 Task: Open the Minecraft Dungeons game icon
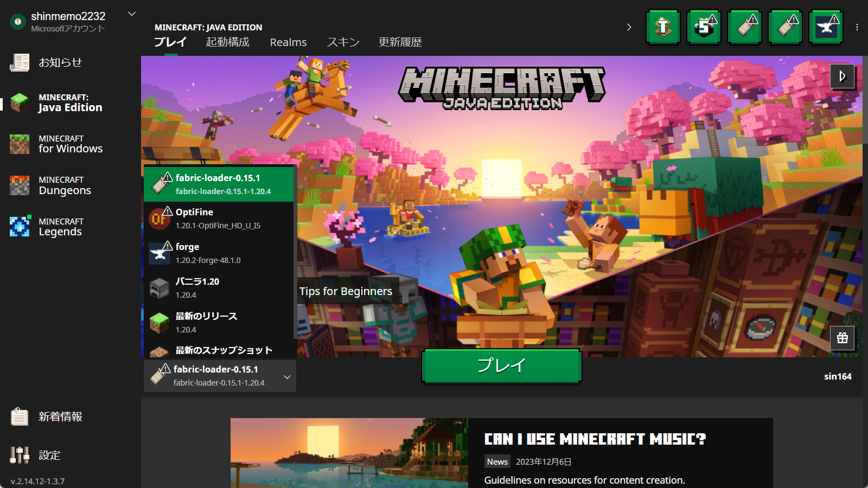[20, 185]
